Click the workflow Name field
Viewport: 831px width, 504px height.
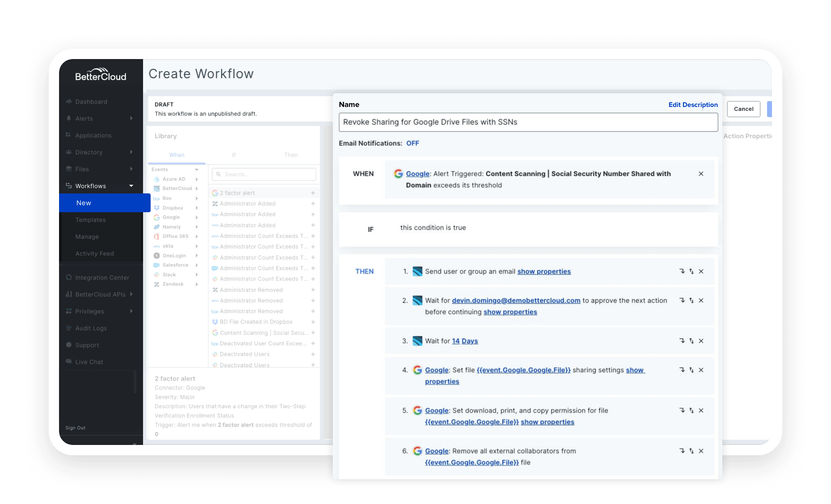[528, 122]
